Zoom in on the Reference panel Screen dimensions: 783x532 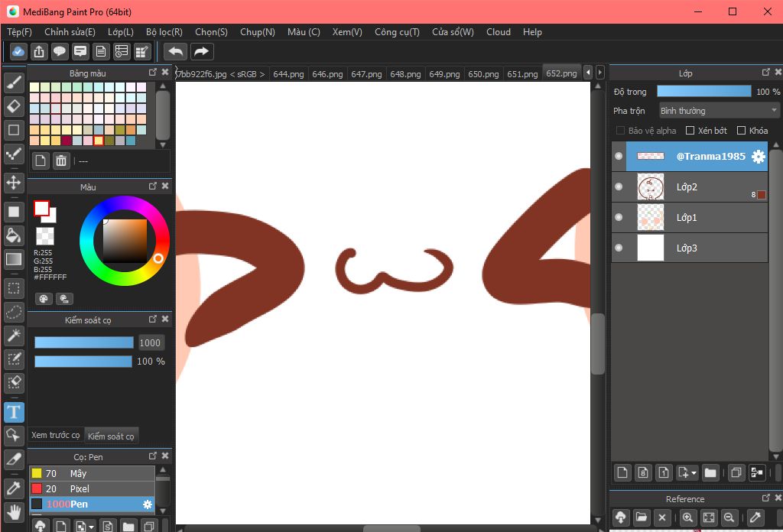coord(687,517)
